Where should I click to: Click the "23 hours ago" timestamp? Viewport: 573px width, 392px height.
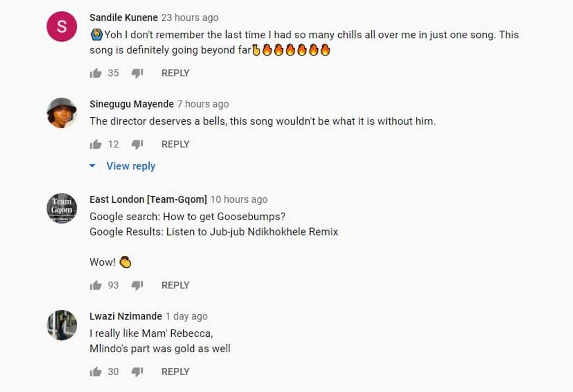(x=190, y=17)
